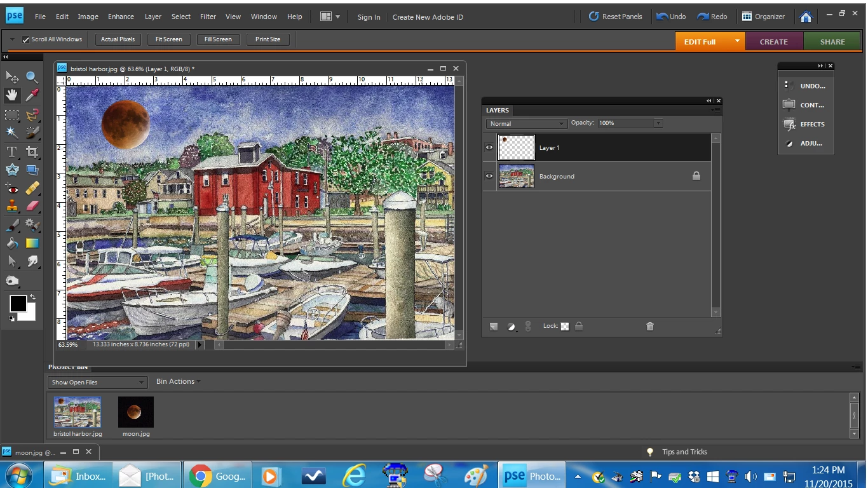Go to the Home welcome screen icon

coord(806,17)
